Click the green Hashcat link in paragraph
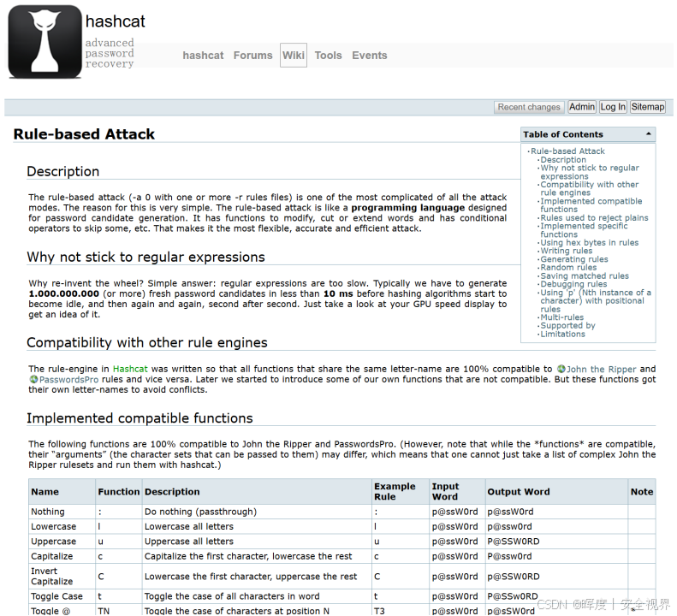 [130, 369]
